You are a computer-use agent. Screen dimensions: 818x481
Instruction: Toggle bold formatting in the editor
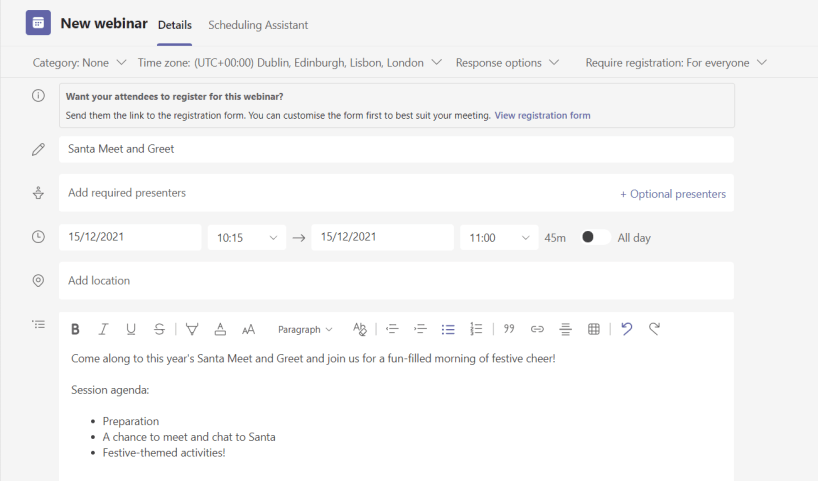click(x=75, y=329)
